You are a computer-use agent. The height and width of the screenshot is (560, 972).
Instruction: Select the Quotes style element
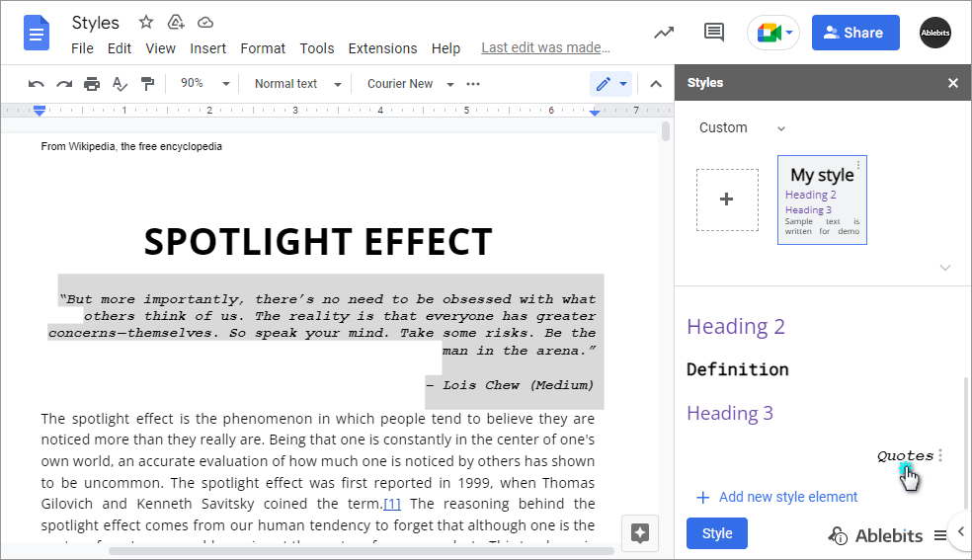tap(905, 456)
